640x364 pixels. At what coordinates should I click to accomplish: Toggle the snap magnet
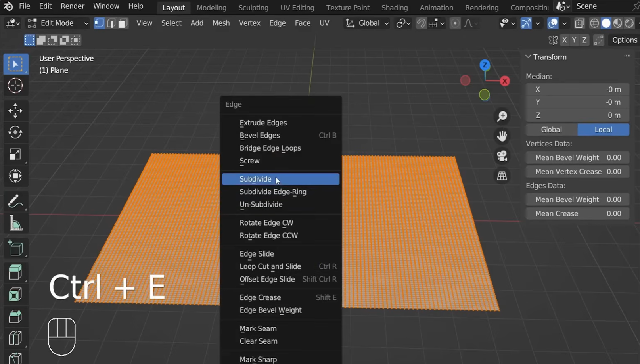421,23
